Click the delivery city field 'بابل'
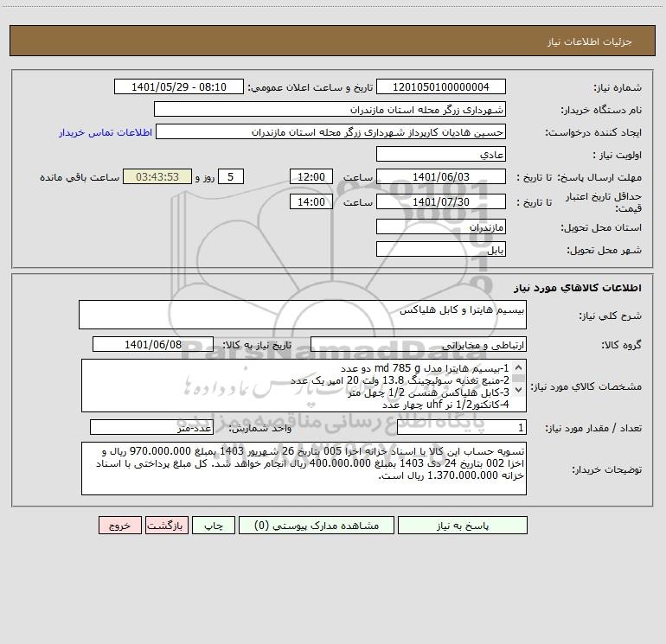This screenshot has height=644, width=666. click(x=441, y=249)
